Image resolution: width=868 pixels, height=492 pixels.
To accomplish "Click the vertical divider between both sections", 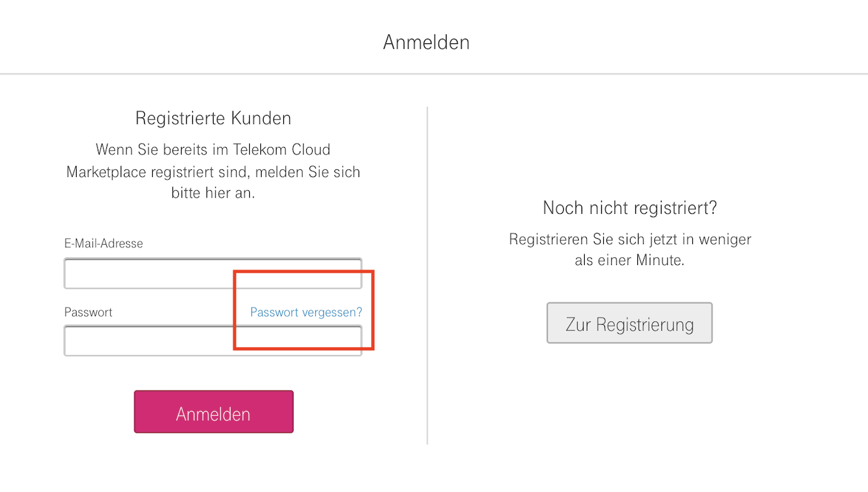I will coord(427,276).
